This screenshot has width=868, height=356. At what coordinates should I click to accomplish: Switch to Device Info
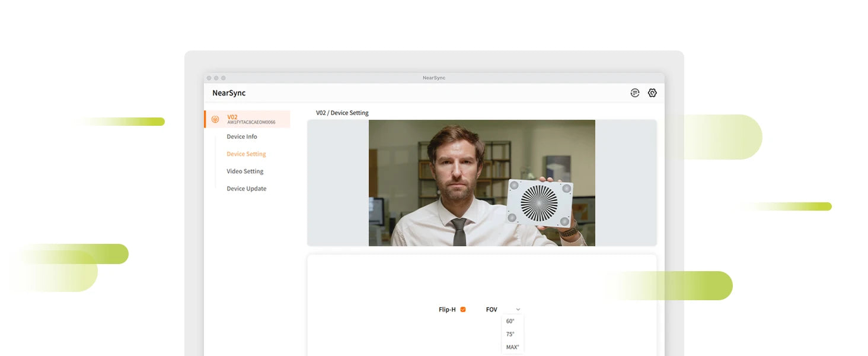click(x=241, y=136)
